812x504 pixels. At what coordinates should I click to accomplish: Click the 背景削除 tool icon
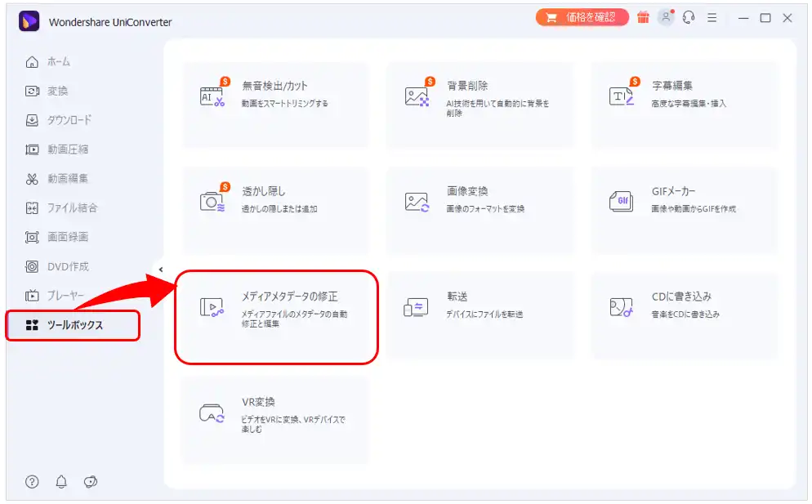(417, 96)
